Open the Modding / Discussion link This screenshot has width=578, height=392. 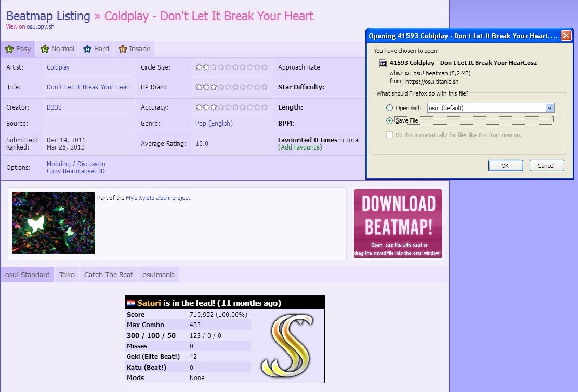pos(76,164)
